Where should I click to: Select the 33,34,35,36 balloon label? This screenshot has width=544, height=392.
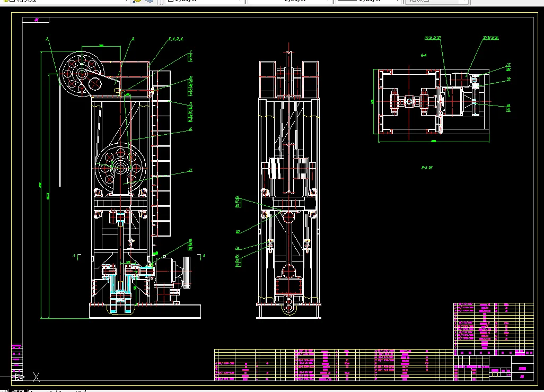point(490,38)
